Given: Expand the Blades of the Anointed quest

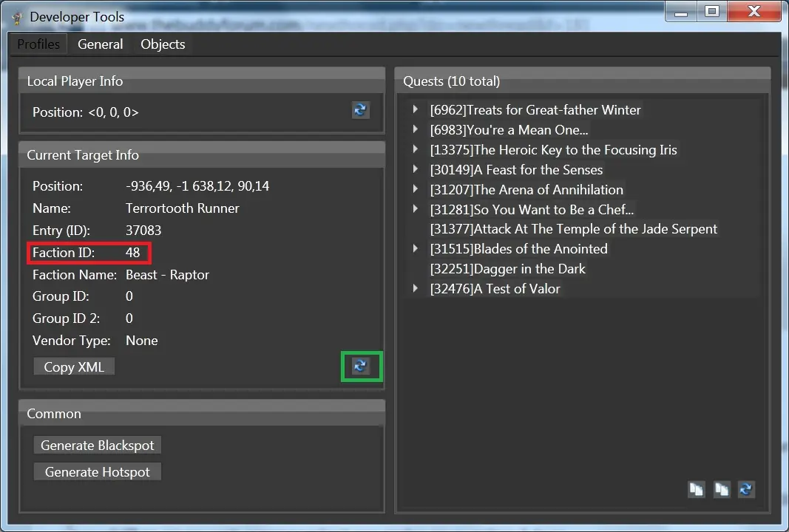Looking at the screenshot, I should pyautogui.click(x=416, y=249).
